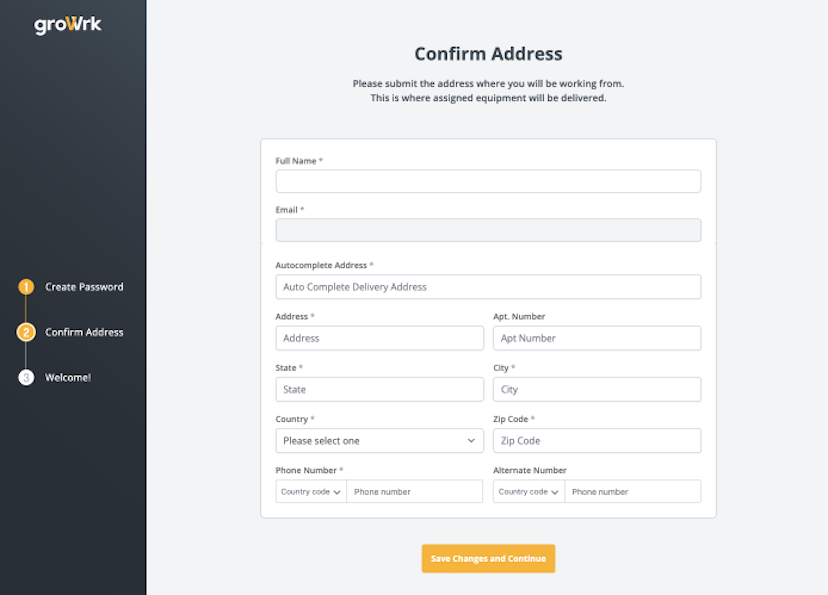Image resolution: width=828 pixels, height=595 pixels.
Task: Focus the Alternate Number phone number field
Action: click(x=632, y=492)
